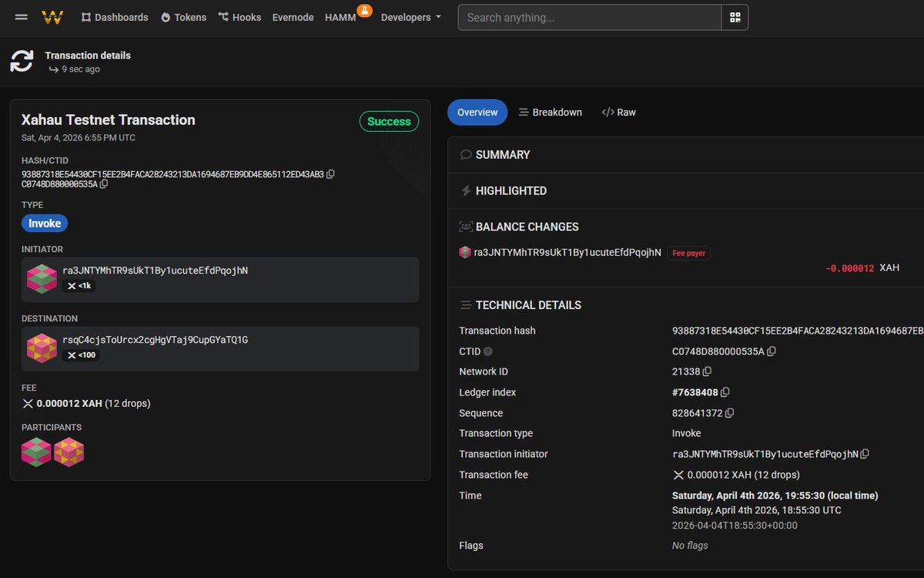
Task: Open fee payer account in balance changes
Action: click(x=567, y=253)
